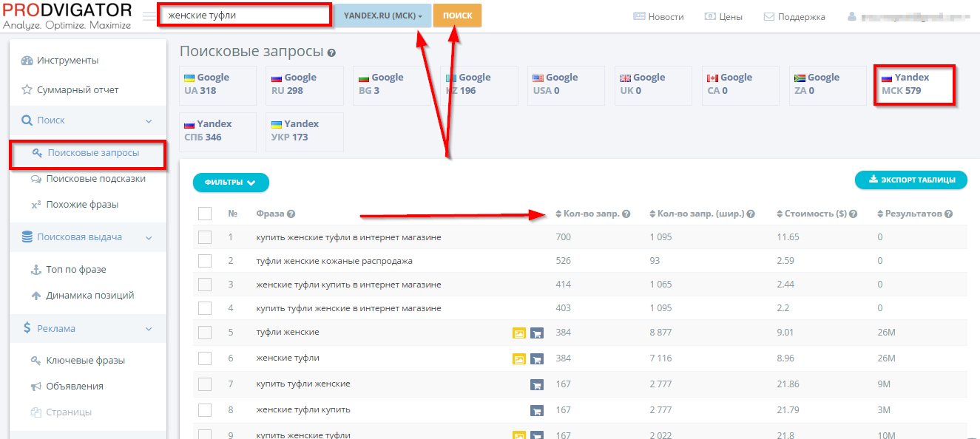
Task: Click the Prodvigator logo
Action: coord(67,16)
